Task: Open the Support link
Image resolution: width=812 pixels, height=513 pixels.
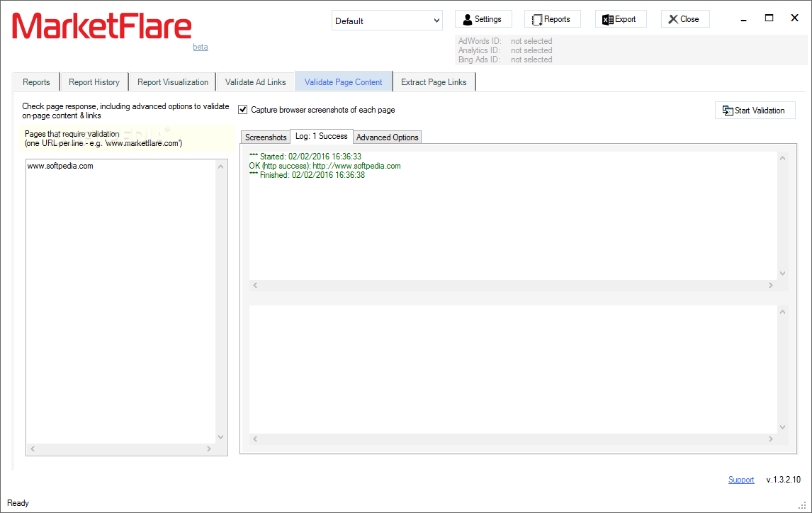Action: 741,480
